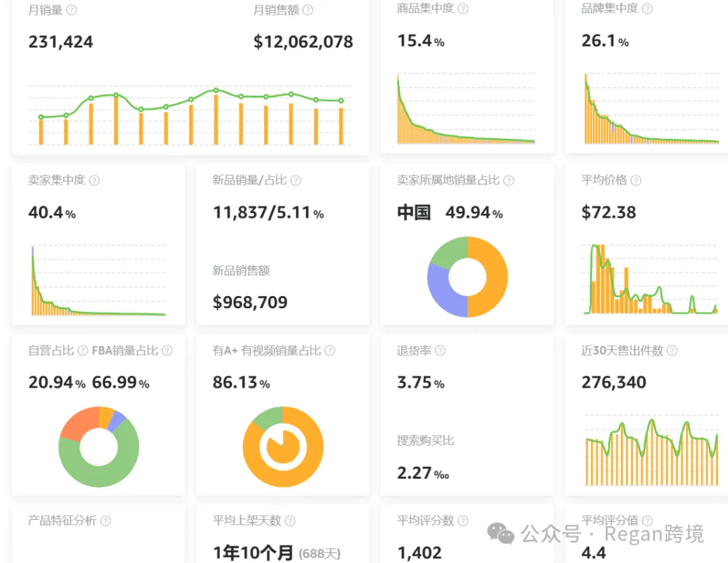Click the question mark next to 平均价格
This screenshot has width=728, height=563.
pyautogui.click(x=636, y=180)
